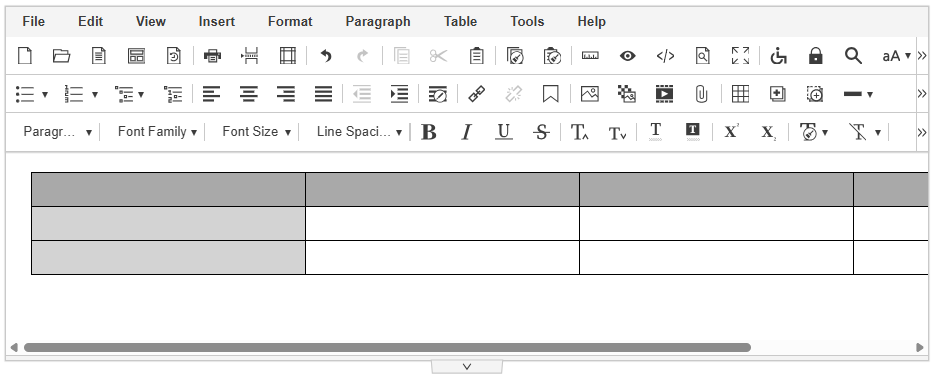
Task: Open the templates layout icon
Action: pyautogui.click(x=137, y=56)
